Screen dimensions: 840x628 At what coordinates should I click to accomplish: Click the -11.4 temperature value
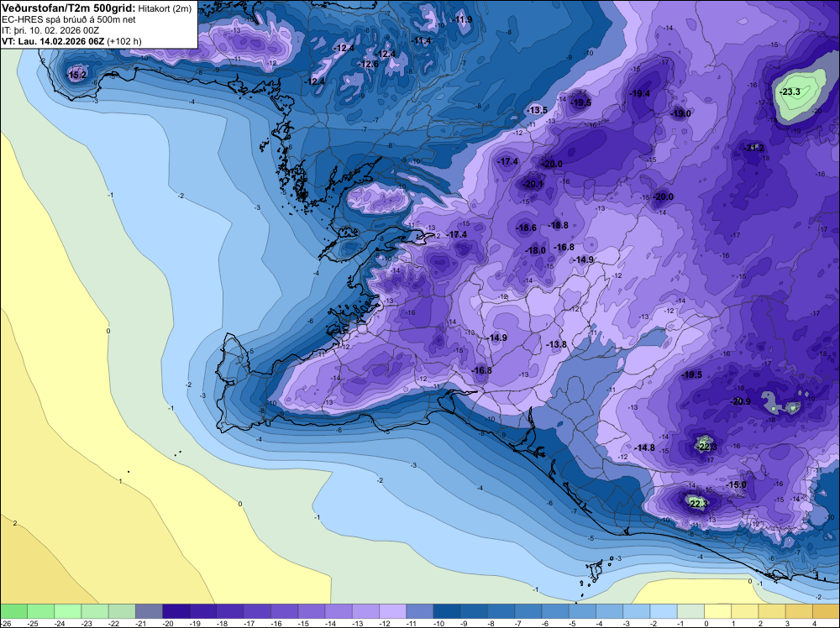coord(422,40)
